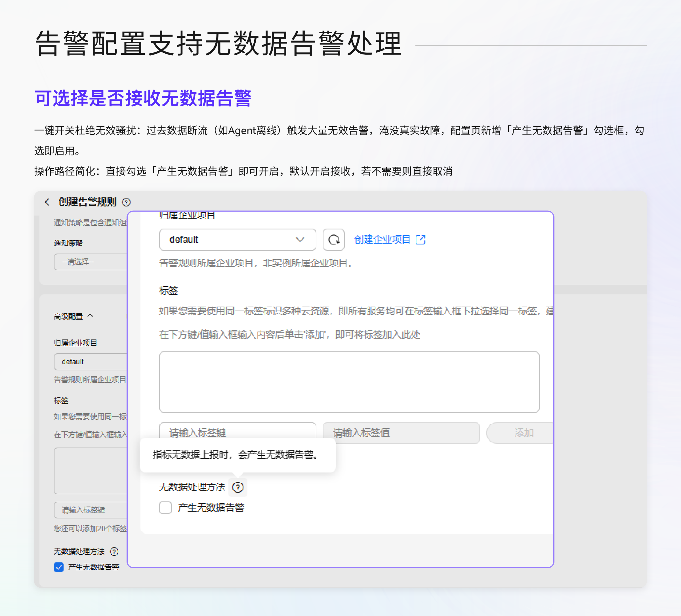
Task: Click help icon next to 创建告警规则 title
Action: (126, 202)
